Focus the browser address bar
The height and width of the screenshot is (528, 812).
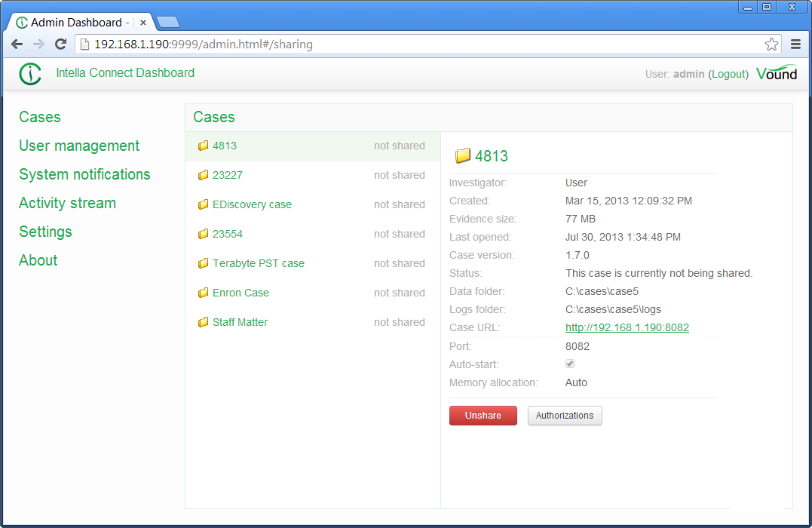(422, 45)
